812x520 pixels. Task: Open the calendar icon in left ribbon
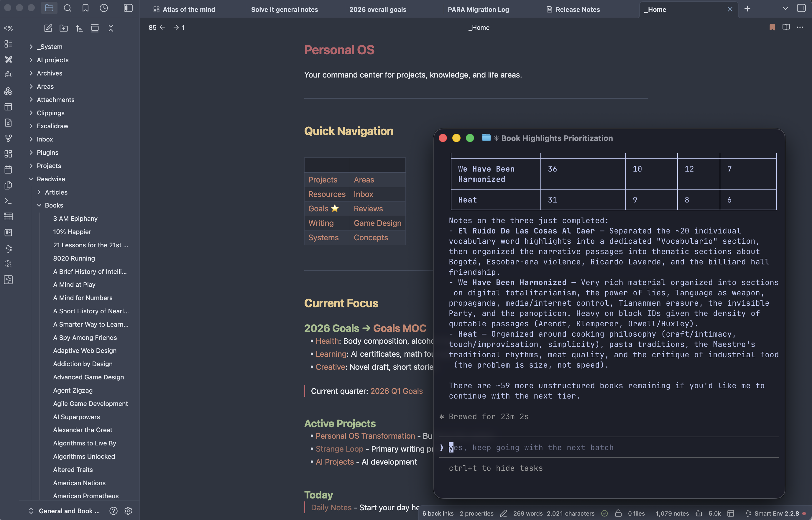tap(8, 170)
